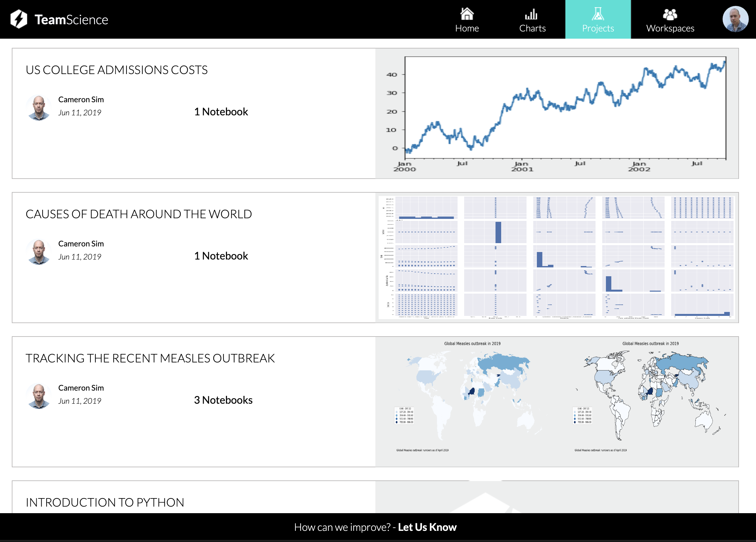
Task: Open the CAUSES OF DEATH AROUND THE WORLD project
Action: click(139, 214)
